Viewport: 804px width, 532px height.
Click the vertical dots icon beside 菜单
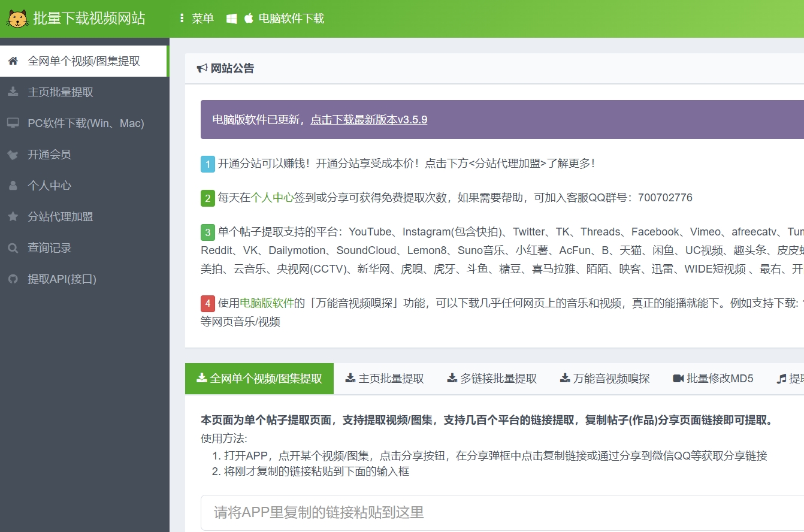tap(182, 19)
